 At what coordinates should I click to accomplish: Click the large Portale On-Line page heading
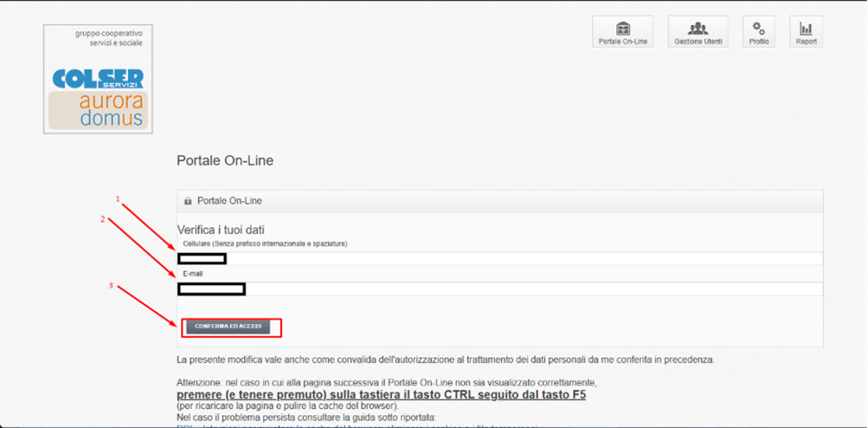click(225, 160)
